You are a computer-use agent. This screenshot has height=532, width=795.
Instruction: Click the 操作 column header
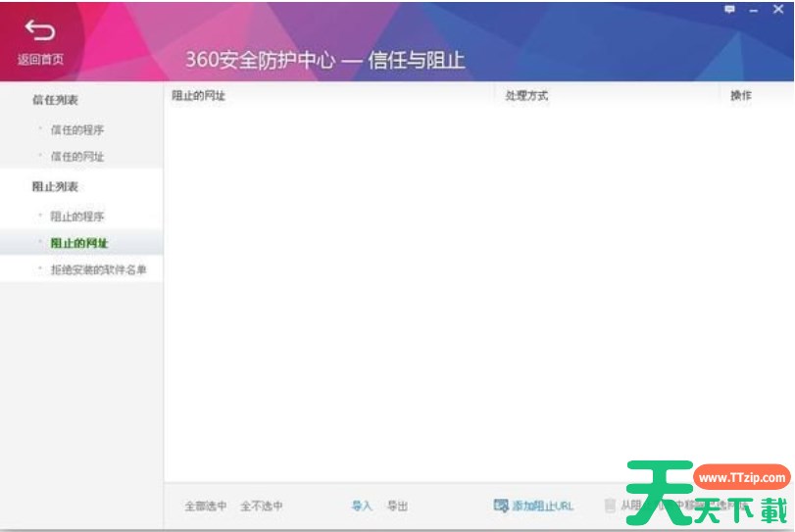[741, 96]
